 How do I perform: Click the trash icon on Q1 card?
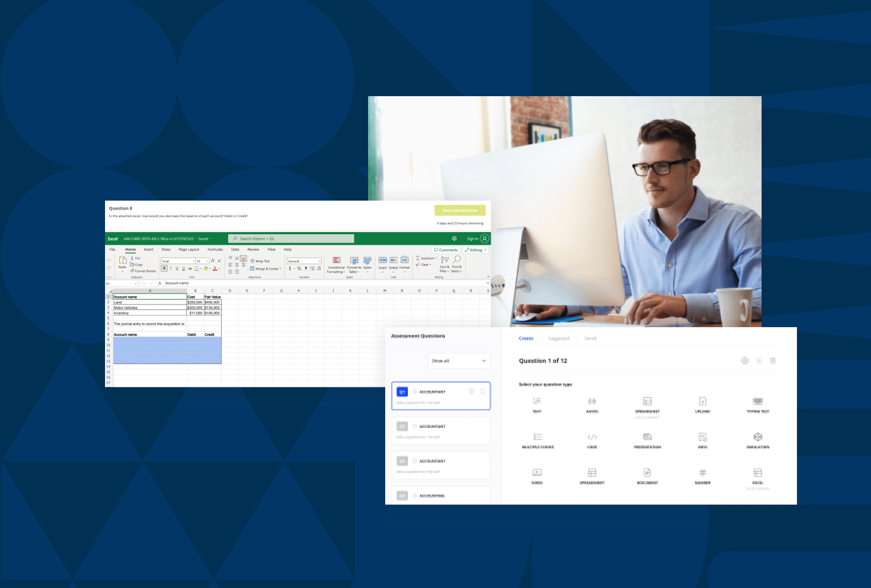[471, 391]
